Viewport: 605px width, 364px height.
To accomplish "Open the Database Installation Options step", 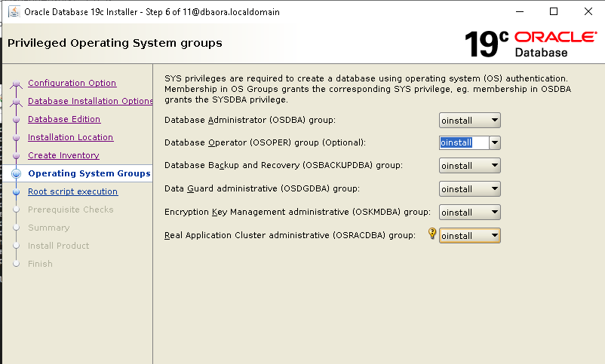I will pyautogui.click(x=90, y=101).
